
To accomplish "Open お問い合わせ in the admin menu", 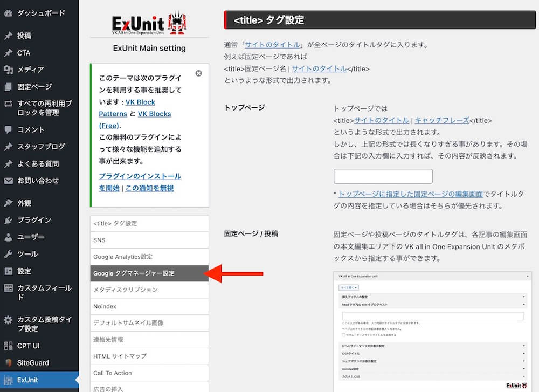I will coord(39,181).
